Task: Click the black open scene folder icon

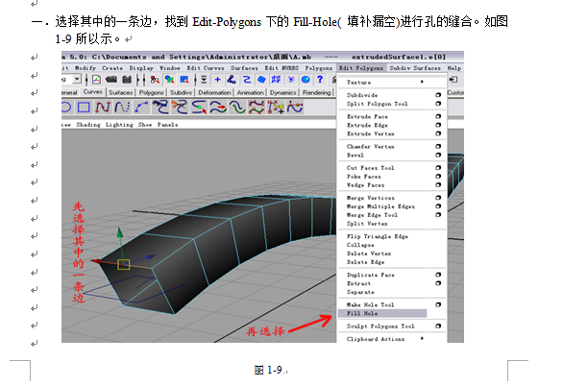Action: point(111,80)
